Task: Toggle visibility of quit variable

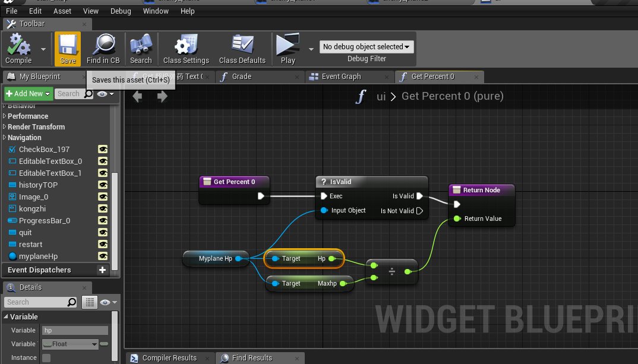Action: (x=103, y=232)
